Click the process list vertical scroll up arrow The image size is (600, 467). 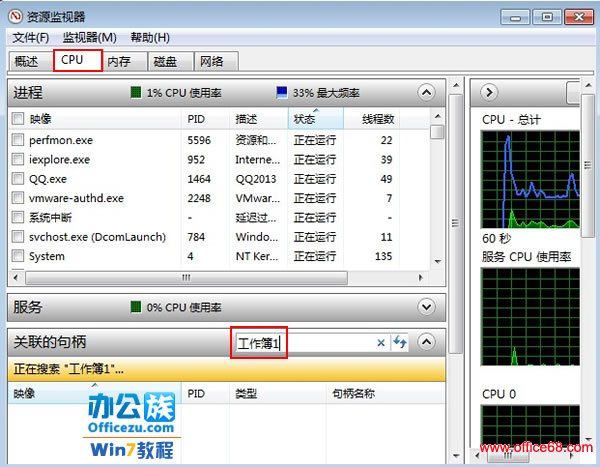(x=438, y=116)
